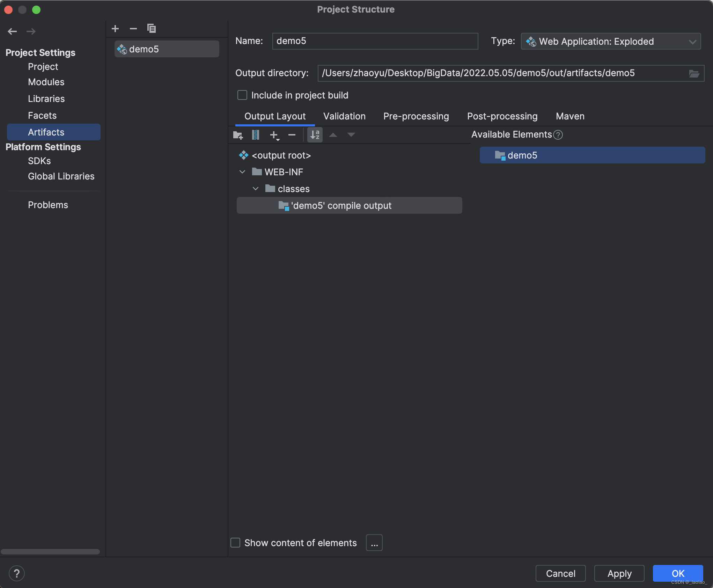
Task: Click the add element icon in output layout toolbar
Action: [274, 134]
